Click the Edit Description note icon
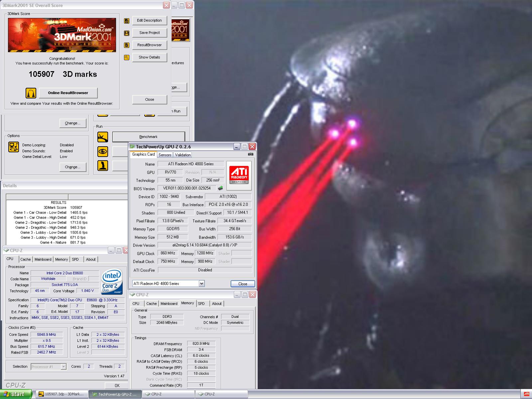532x399 pixels. [127, 21]
